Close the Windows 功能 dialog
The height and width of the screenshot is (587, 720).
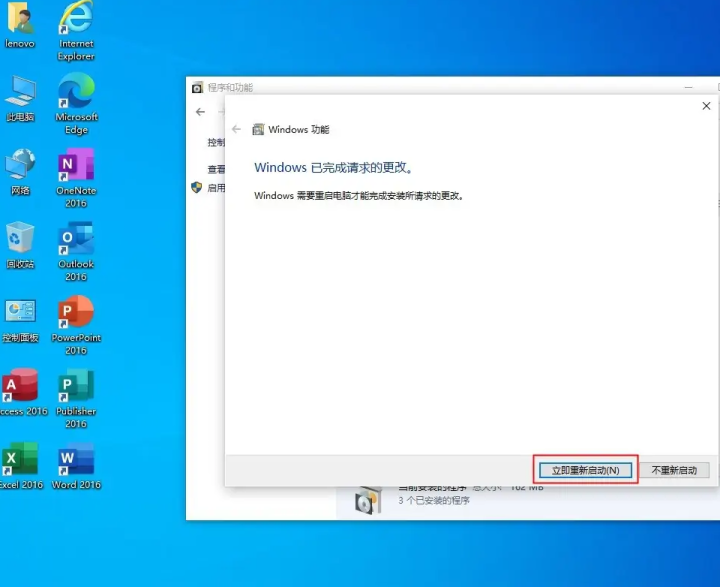coord(706,106)
